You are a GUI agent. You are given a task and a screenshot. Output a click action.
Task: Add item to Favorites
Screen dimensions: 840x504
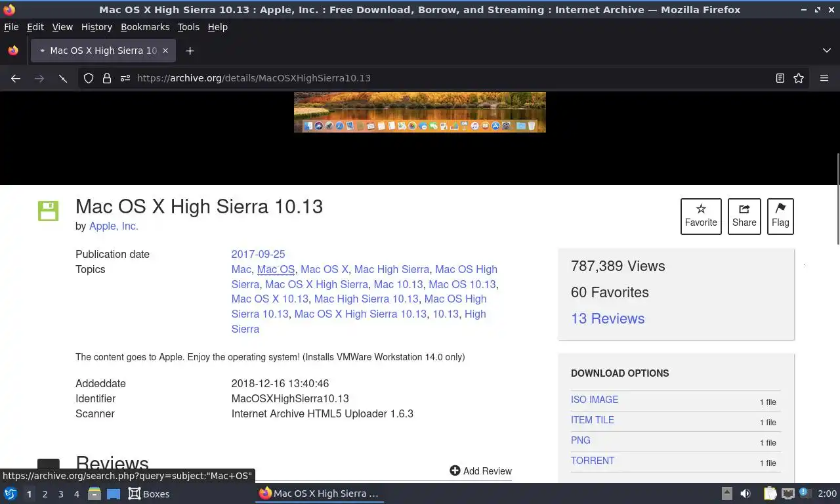tap(701, 216)
